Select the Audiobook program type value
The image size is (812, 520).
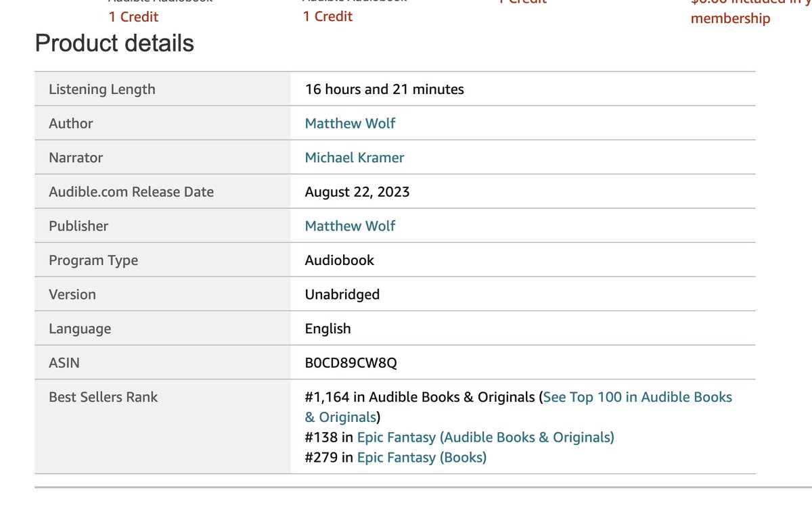pyautogui.click(x=340, y=260)
